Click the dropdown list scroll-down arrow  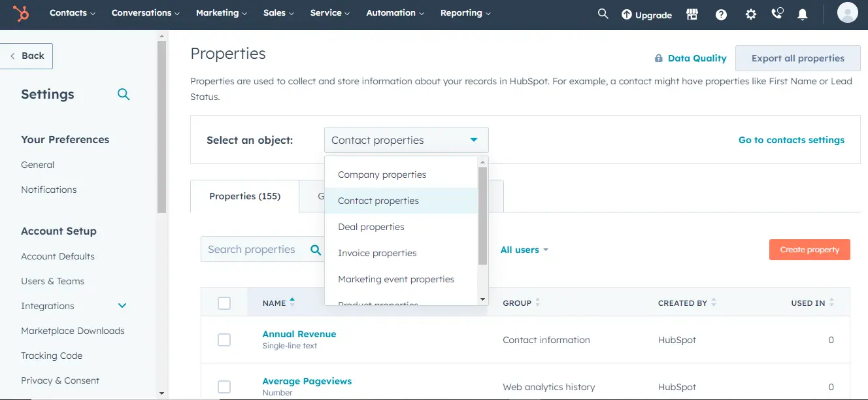click(x=483, y=299)
